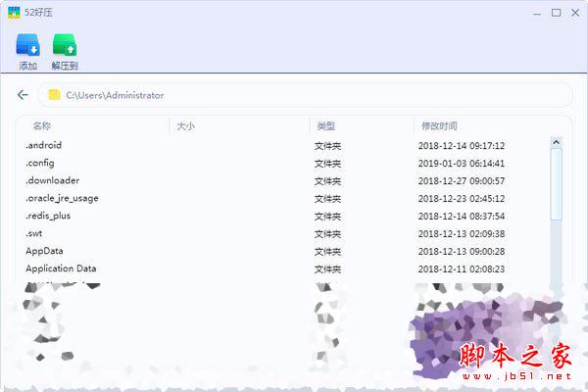Sort by the 修改时间 column header
Viewport: 588px width, 392px height.
click(439, 125)
